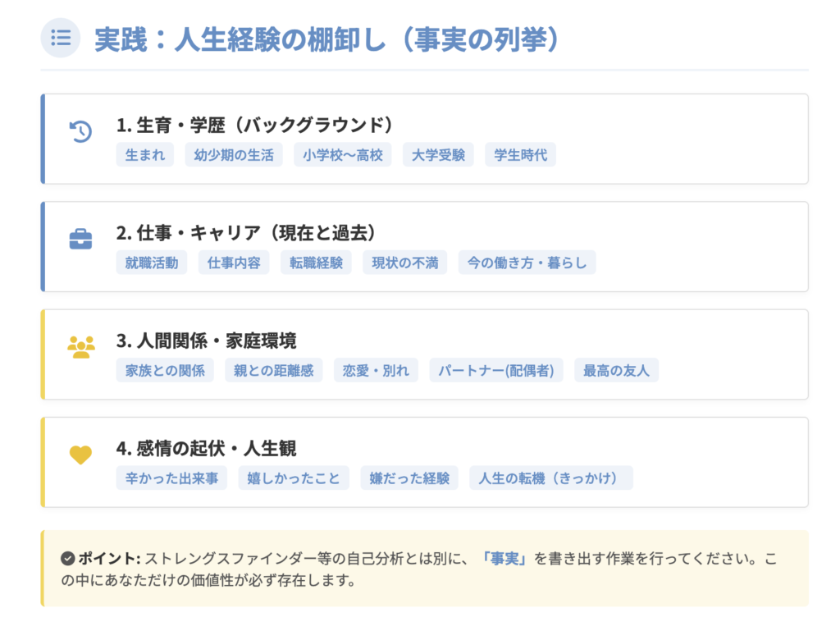
Task: Pick the 現状の不満 tag
Action: pos(405,263)
